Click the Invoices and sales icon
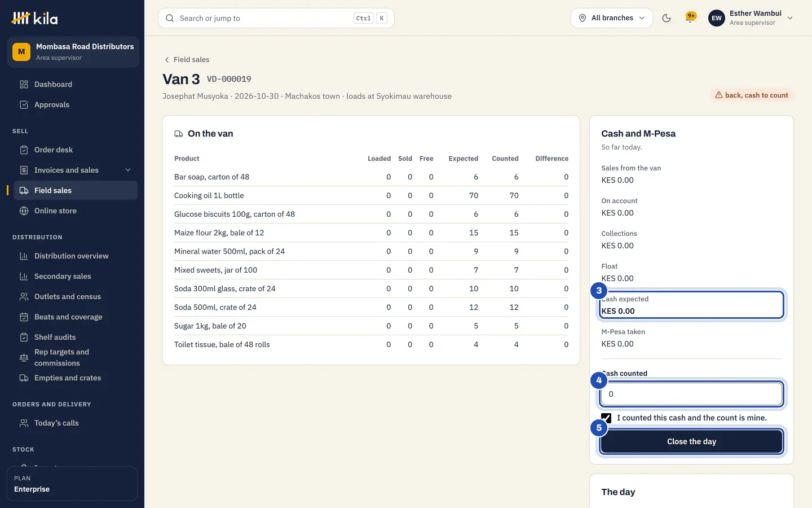Viewport: 812px width, 508px height. (24, 170)
